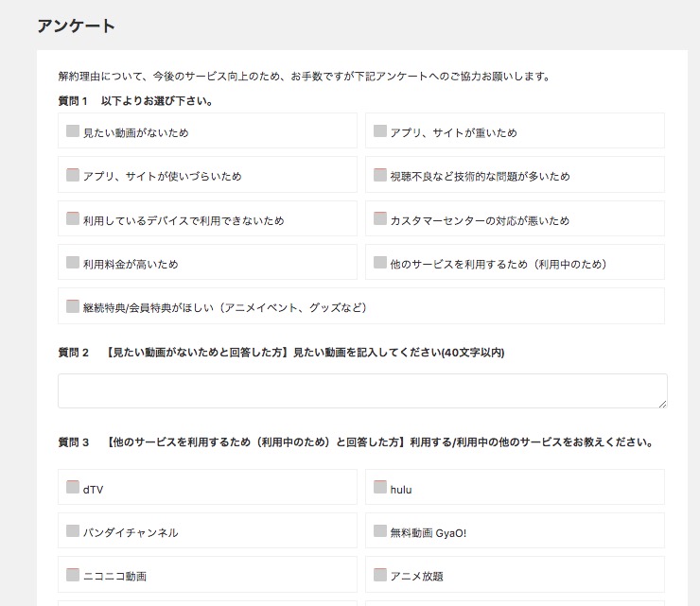
Task: Check the dTV service checkbox
Action: (73, 487)
